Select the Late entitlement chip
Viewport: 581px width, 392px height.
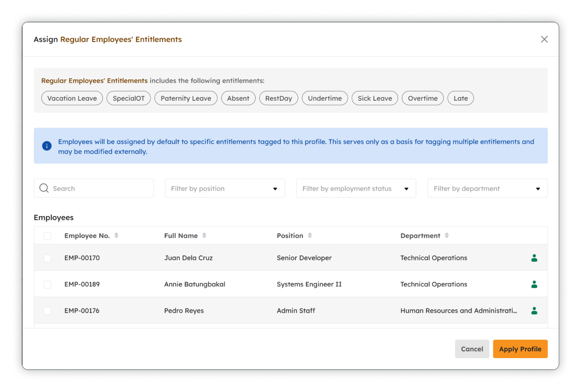[x=460, y=98]
